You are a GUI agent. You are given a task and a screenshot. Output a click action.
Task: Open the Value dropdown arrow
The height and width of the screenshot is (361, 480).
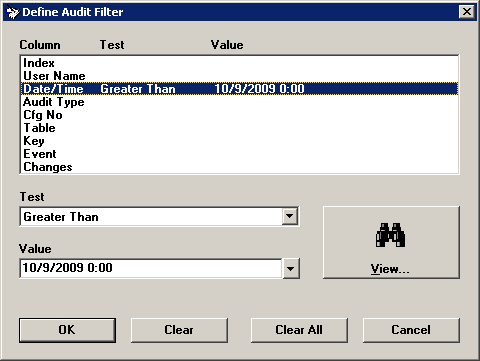point(291,268)
